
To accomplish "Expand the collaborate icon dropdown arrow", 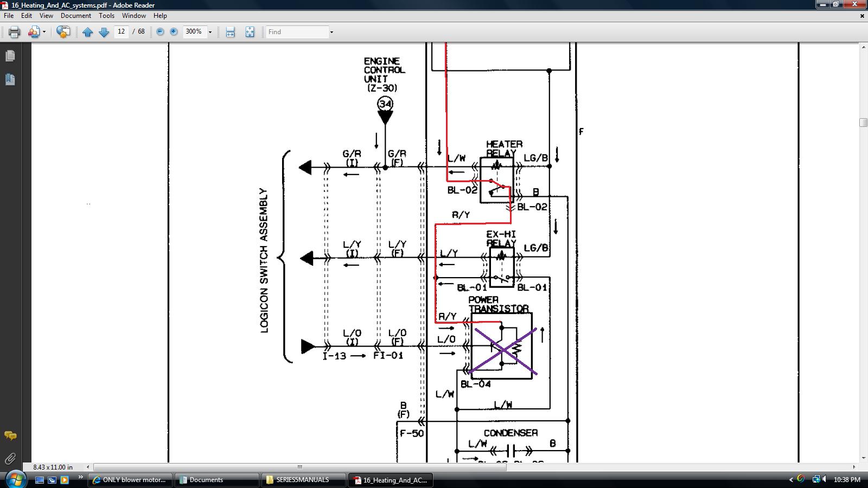I will [44, 32].
